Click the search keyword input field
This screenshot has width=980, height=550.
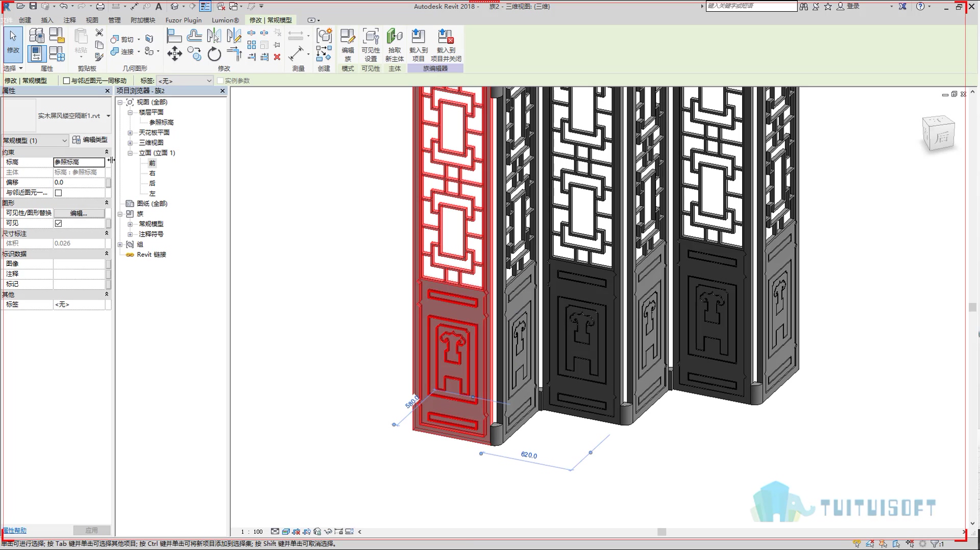(x=751, y=6)
